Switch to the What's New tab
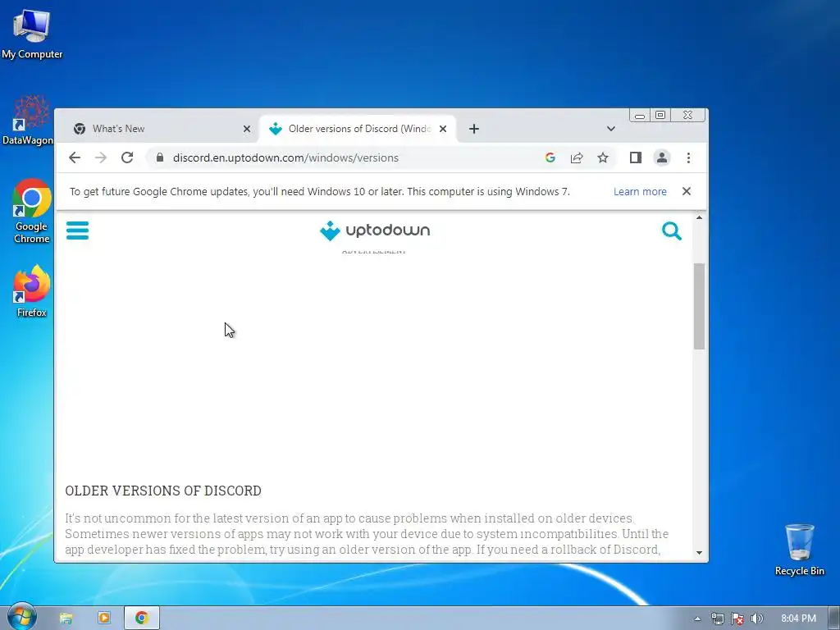 (162, 129)
